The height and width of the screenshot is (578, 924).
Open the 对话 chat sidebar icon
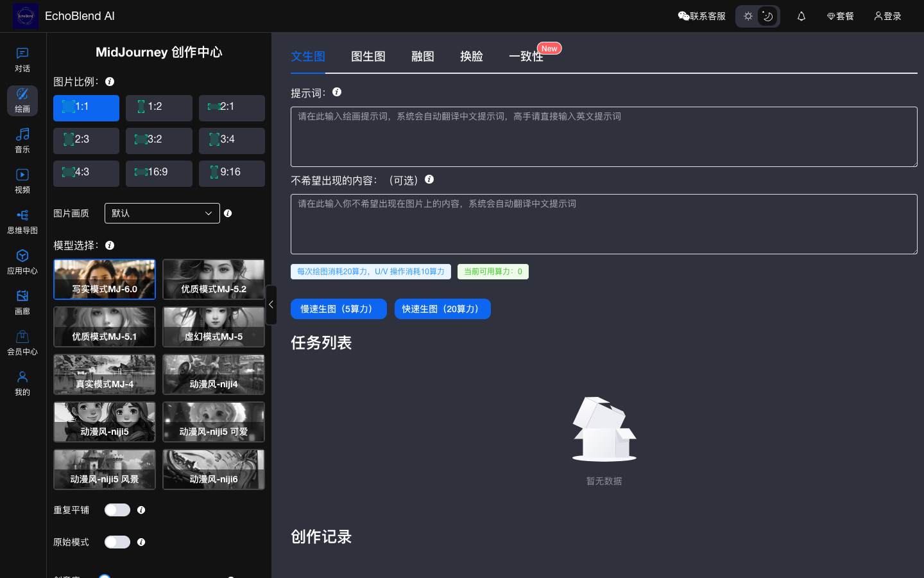(x=22, y=60)
